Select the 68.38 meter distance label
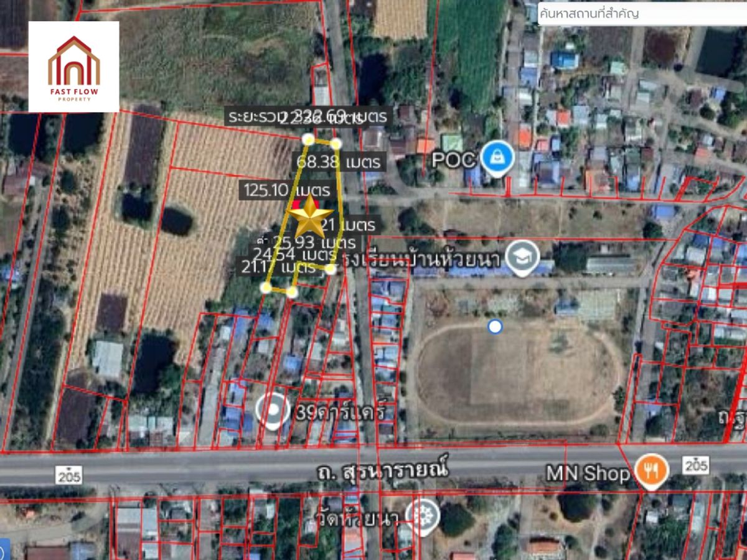 (337, 162)
